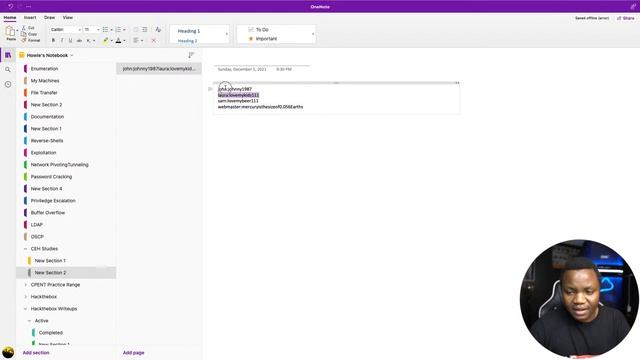
Task: Open the Howie's Notebook dropdown
Action: point(47,55)
